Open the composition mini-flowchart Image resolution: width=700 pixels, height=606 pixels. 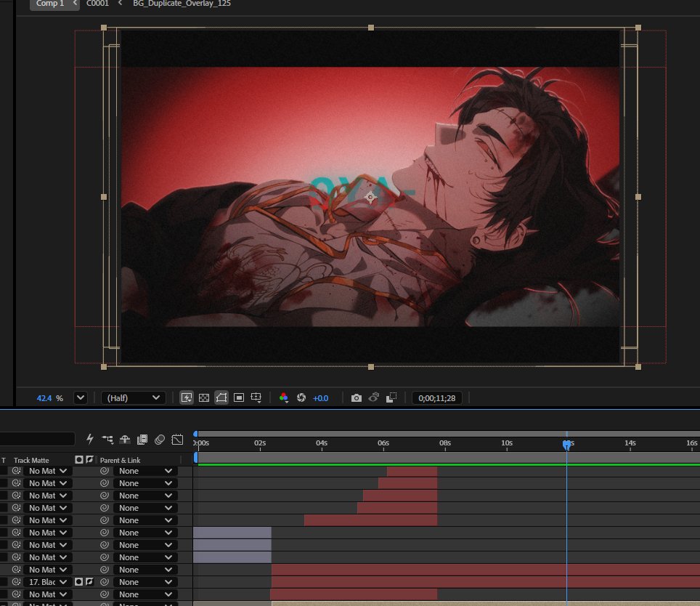[107, 440]
